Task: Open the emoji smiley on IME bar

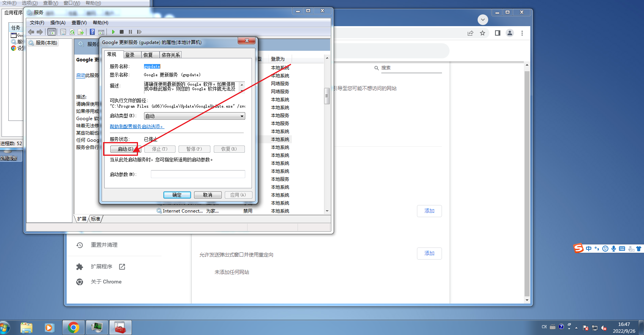Action: click(605, 249)
